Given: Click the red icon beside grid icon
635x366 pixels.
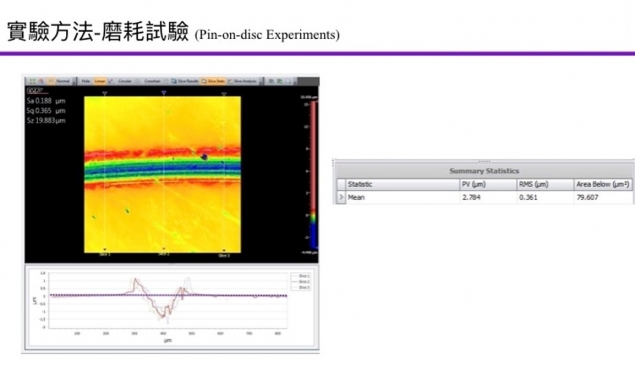Looking at the screenshot, I should 41,81.
